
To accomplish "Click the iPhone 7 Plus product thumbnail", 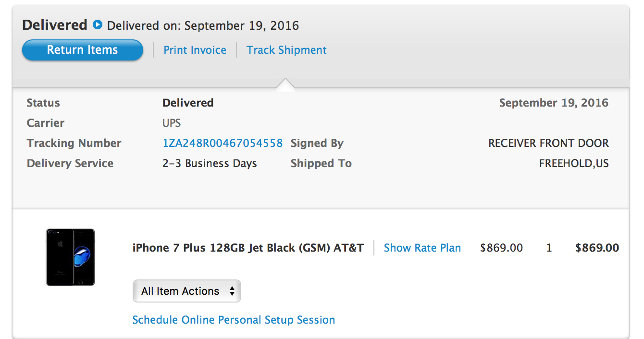I will tap(71, 257).
